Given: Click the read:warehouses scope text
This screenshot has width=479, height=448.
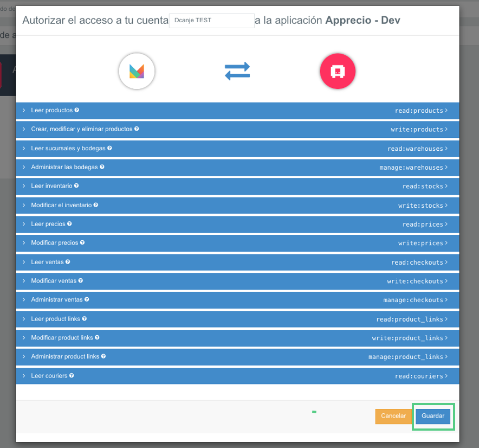Looking at the screenshot, I should click(415, 149).
